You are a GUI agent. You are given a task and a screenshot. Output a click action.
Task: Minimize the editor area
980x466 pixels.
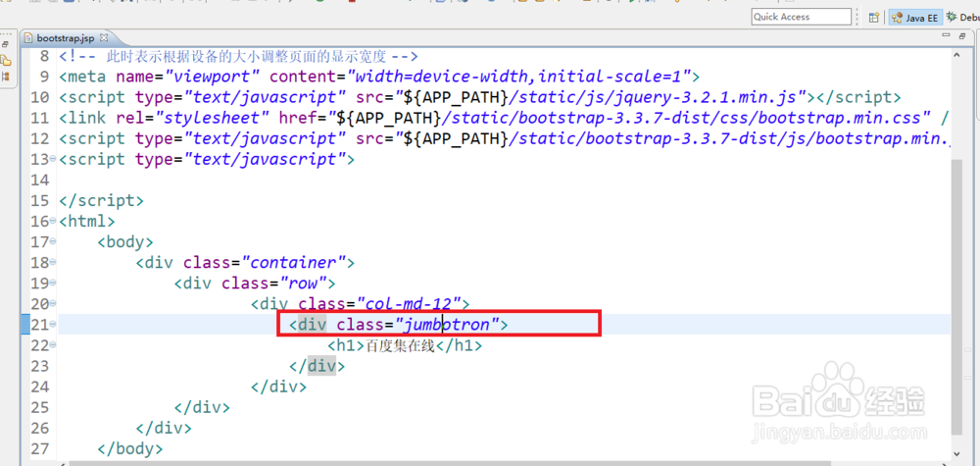click(x=947, y=37)
